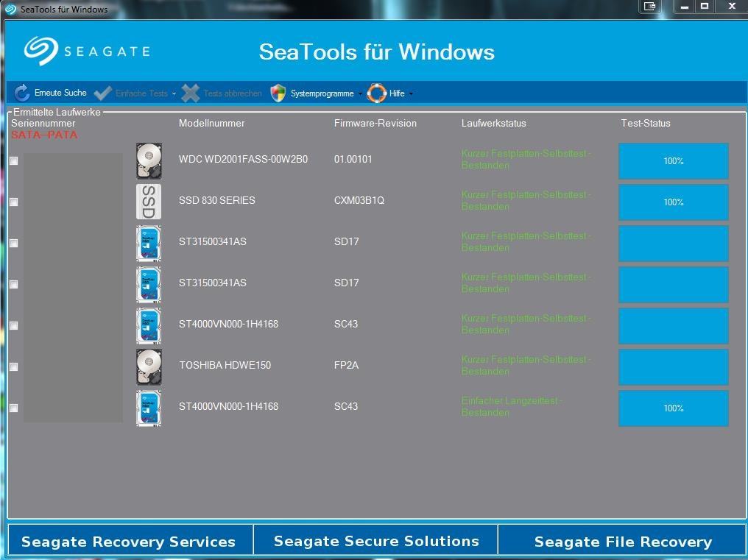Click the SeaTools für Windows header title

[376, 52]
